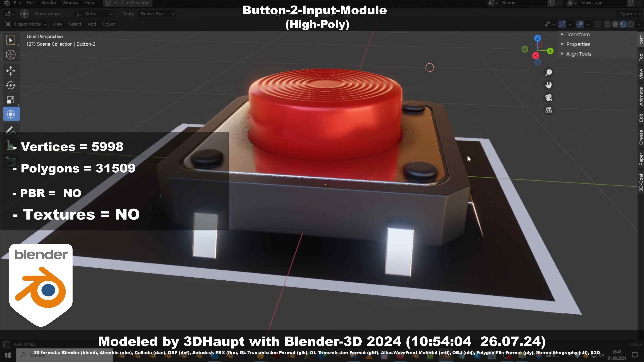Click the Windows taskbar search box
The width and height of the screenshot is (644, 362).
point(65,355)
